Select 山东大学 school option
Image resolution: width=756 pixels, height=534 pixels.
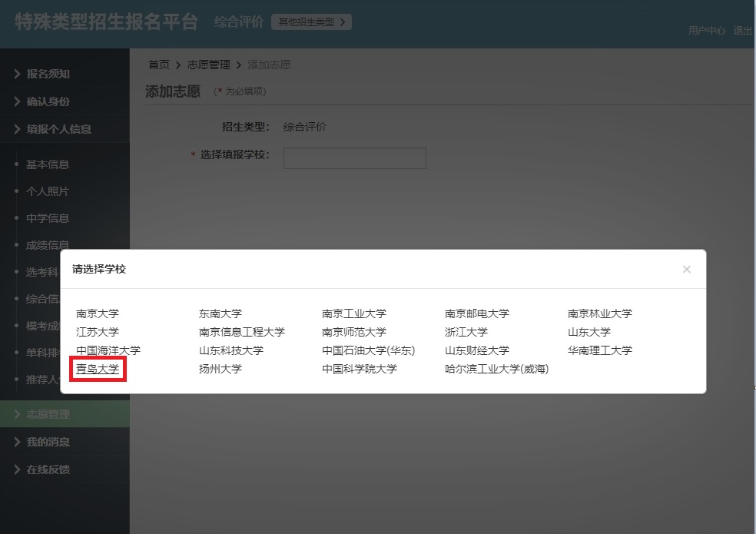pos(589,332)
